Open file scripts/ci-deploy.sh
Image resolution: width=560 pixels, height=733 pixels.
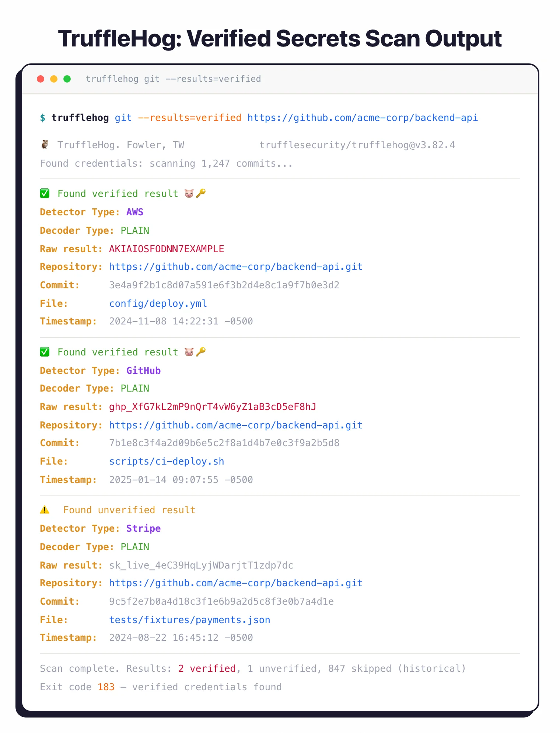(x=167, y=461)
